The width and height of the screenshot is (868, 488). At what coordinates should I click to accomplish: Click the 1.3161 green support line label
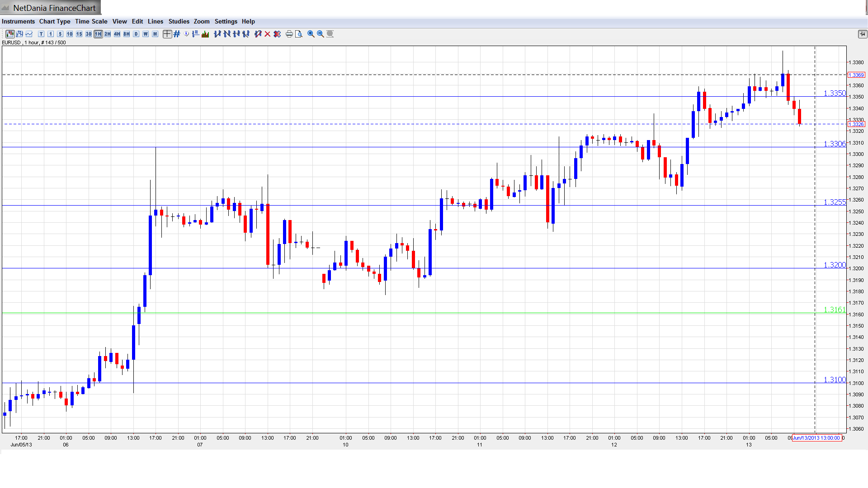click(834, 310)
